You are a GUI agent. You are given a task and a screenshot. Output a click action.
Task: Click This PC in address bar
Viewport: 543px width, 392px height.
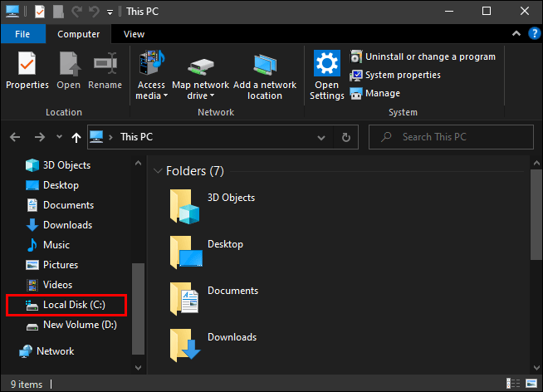pyautogui.click(x=136, y=137)
